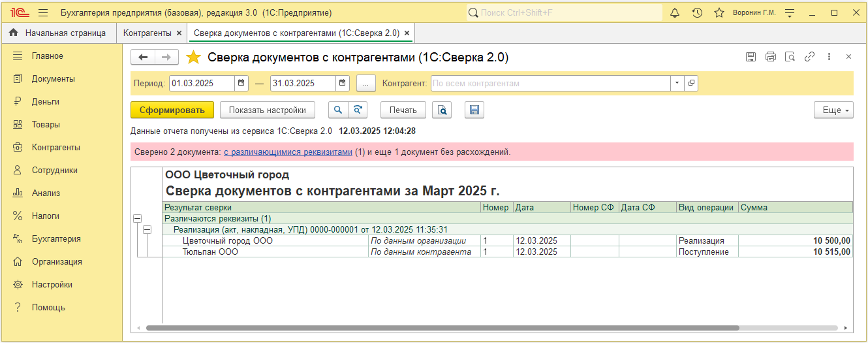868x343 pixels.
Task: Open the Настройки section
Action: pyautogui.click(x=61, y=284)
